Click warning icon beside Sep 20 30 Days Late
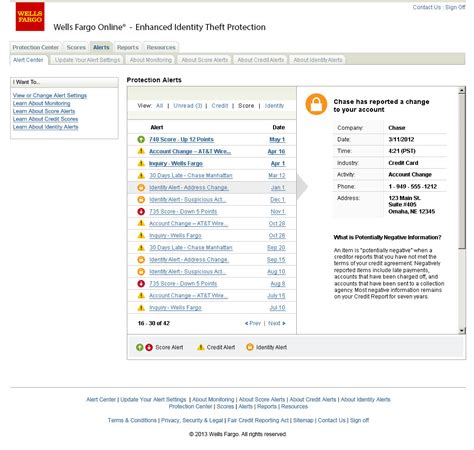The height and width of the screenshot is (450, 474). point(141,247)
